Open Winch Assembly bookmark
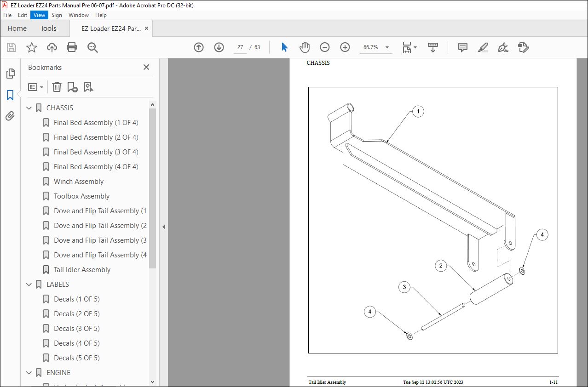This screenshot has height=387, width=588. (79, 182)
